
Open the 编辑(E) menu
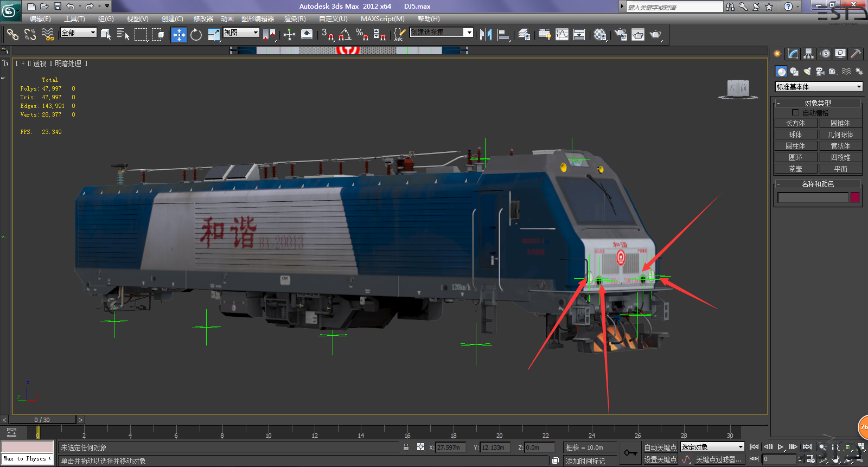coord(40,19)
